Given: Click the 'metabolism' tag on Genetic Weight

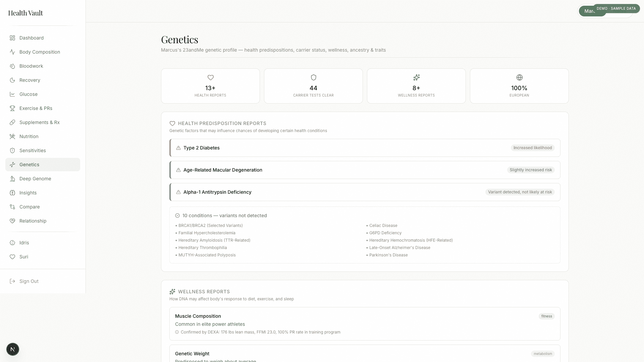Looking at the screenshot, I should tap(543, 354).
